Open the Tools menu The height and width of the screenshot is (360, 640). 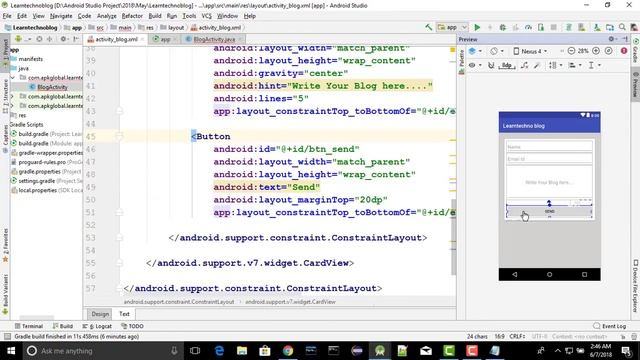[189, 16]
